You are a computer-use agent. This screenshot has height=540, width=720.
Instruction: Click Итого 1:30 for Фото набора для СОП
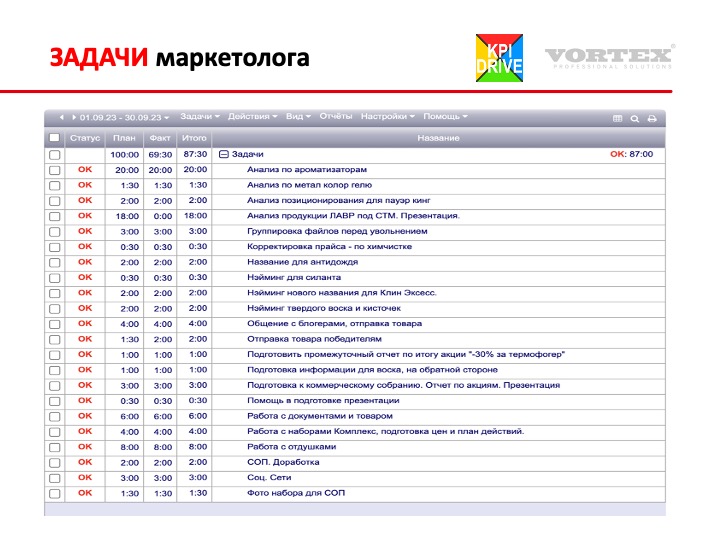tap(197, 493)
